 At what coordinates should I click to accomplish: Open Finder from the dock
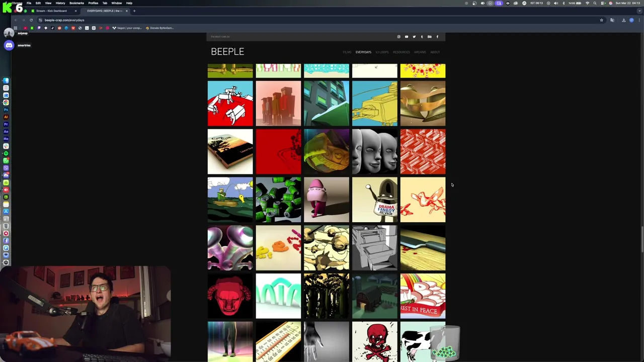pos(6,80)
